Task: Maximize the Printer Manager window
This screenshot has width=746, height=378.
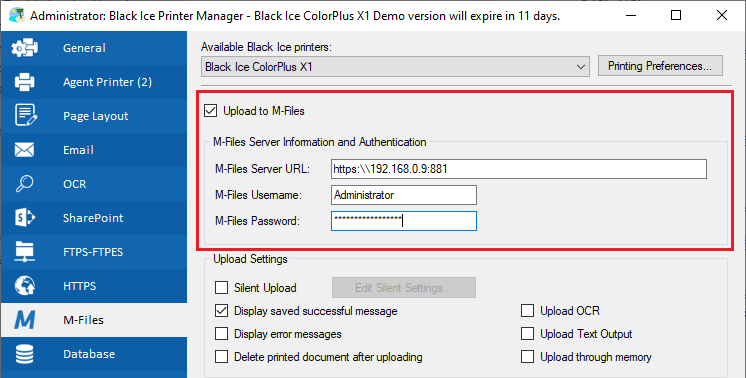Action: pos(676,16)
